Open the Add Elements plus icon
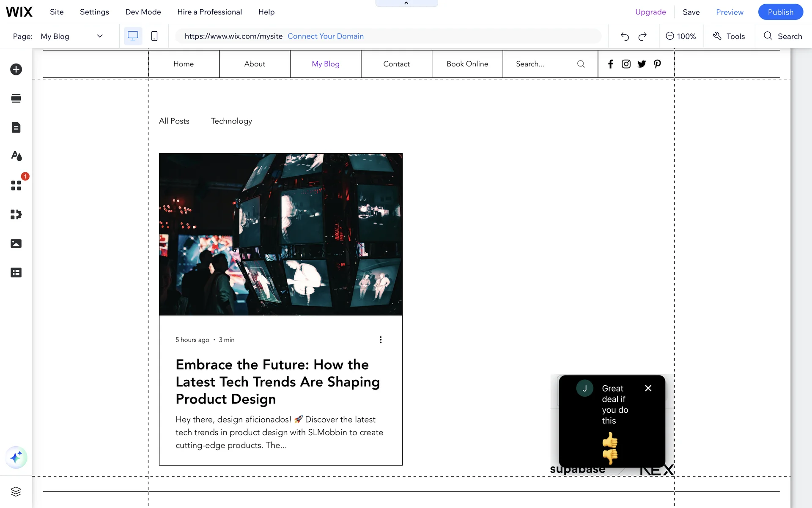 pos(16,69)
